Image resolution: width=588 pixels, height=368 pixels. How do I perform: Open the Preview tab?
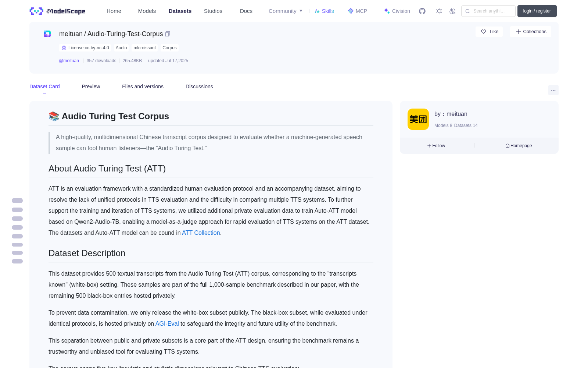[91, 86]
